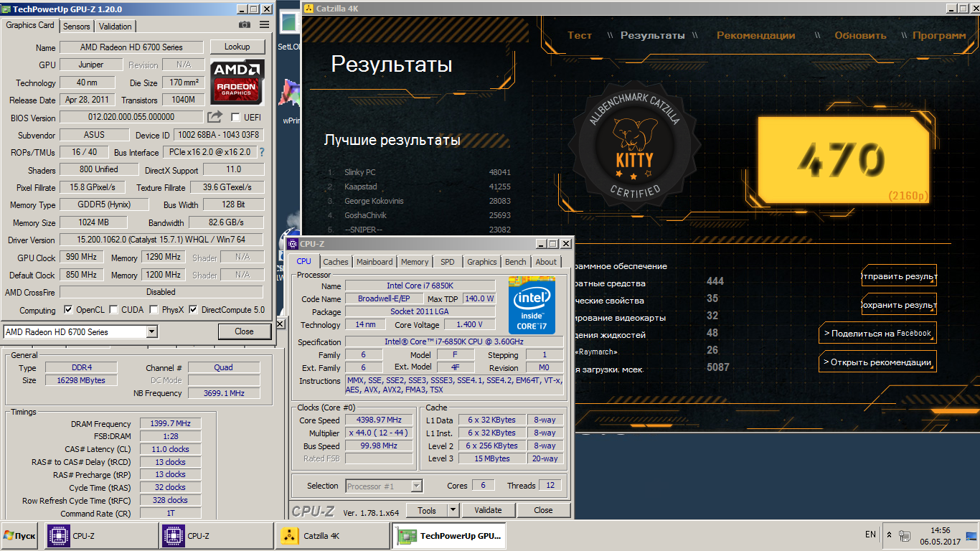This screenshot has width=980, height=551.
Task: Toggle the UEFI checkbox
Action: [x=235, y=117]
